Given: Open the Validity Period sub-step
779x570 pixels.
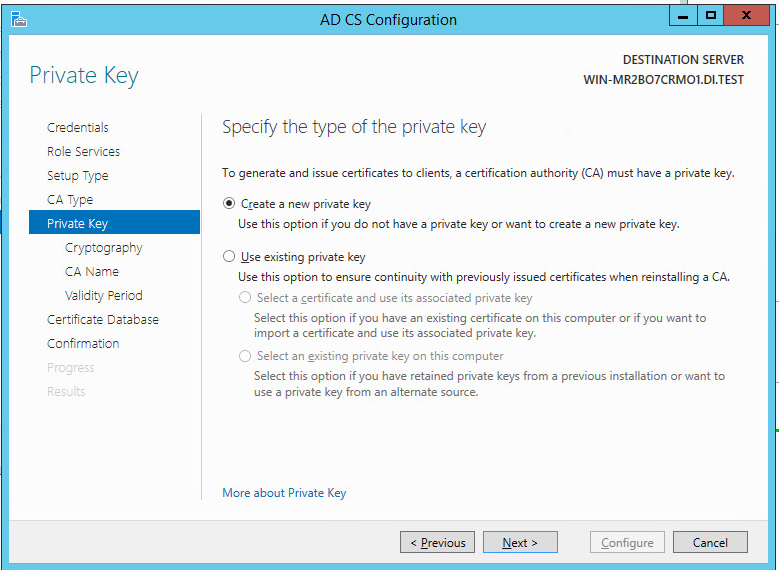Looking at the screenshot, I should (104, 296).
